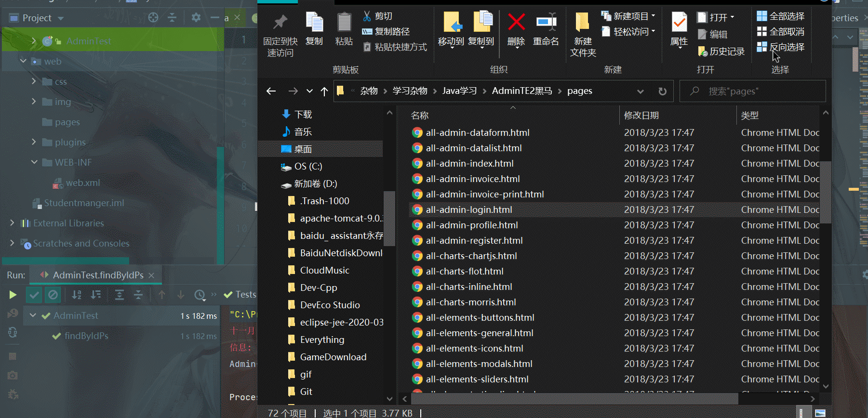Click IntelliJ Project locate target icon

(x=153, y=18)
